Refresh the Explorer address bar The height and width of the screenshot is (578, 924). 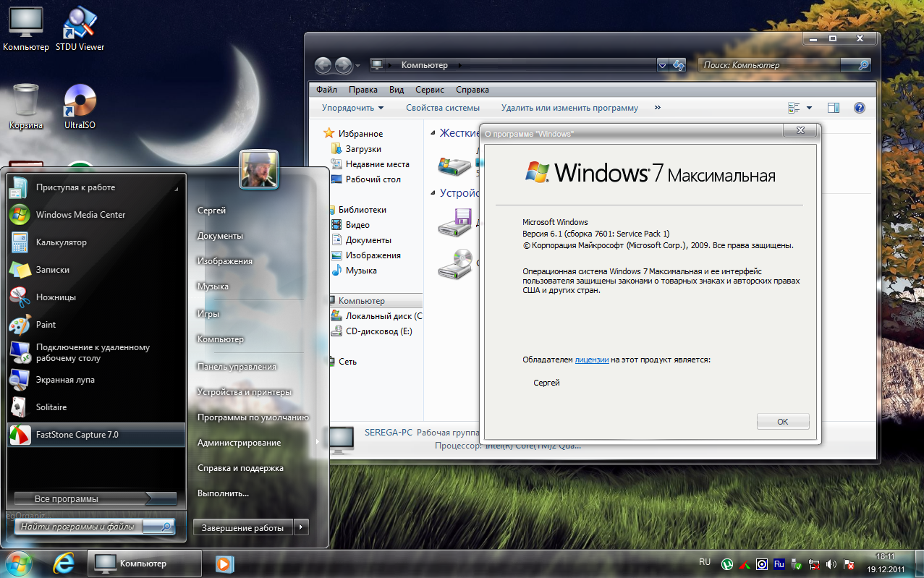[x=679, y=65]
